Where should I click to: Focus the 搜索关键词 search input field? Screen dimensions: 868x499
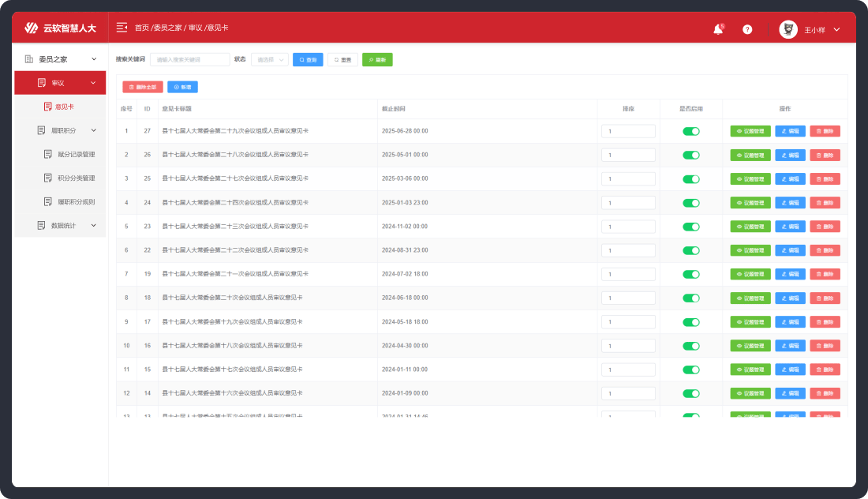click(x=189, y=59)
